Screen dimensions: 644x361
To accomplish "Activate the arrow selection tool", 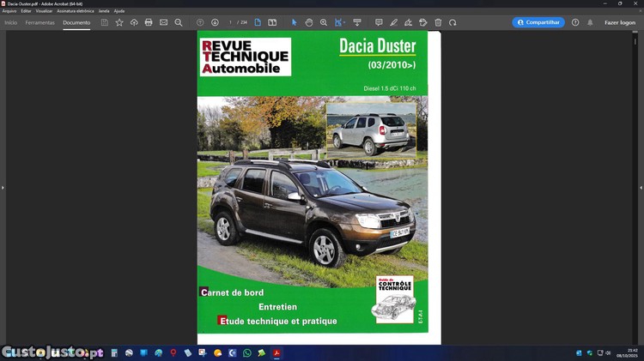I will [294, 22].
